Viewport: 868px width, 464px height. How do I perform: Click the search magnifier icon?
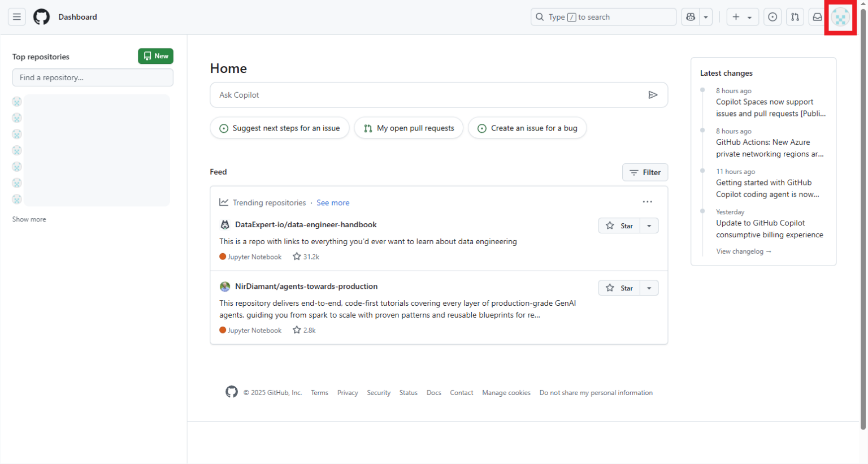pos(540,16)
